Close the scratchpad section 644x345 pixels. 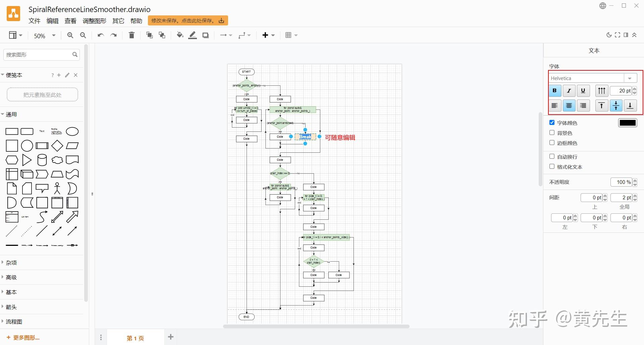[76, 75]
